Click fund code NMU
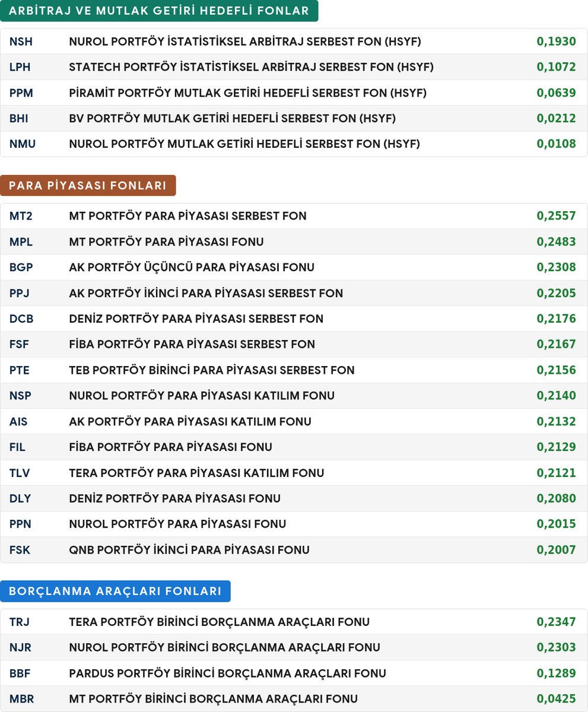Viewport: 588px width, 712px height. [22, 144]
